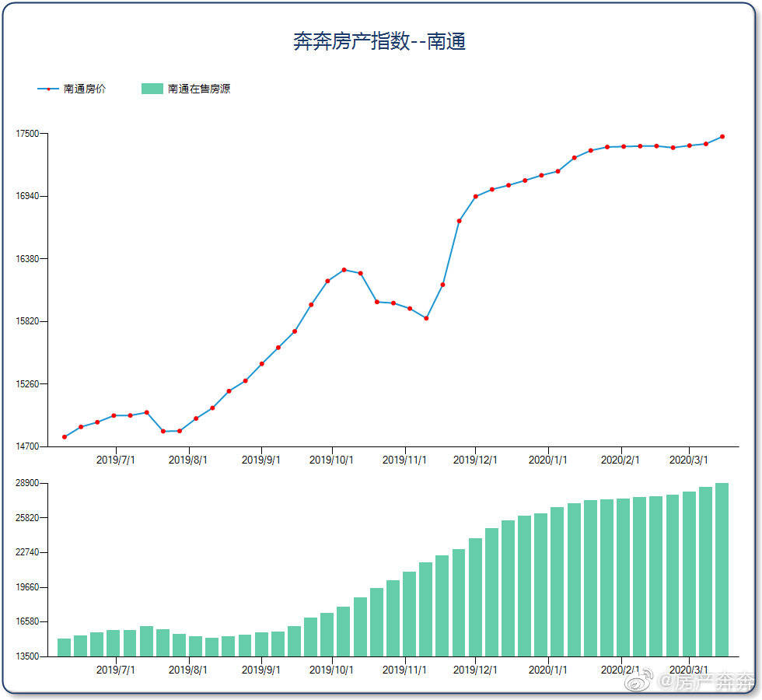The image size is (762, 700).
Task: Select the first red price point at far left
Action: [x=65, y=437]
